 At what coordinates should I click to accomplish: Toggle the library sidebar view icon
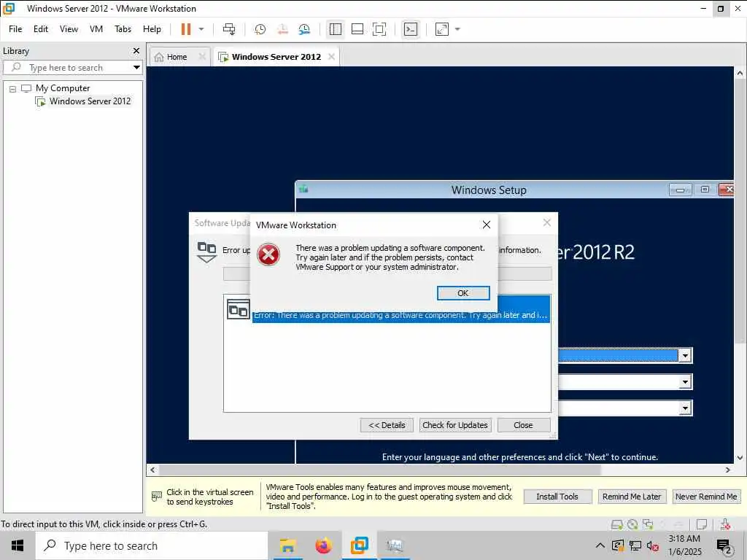coord(336,29)
